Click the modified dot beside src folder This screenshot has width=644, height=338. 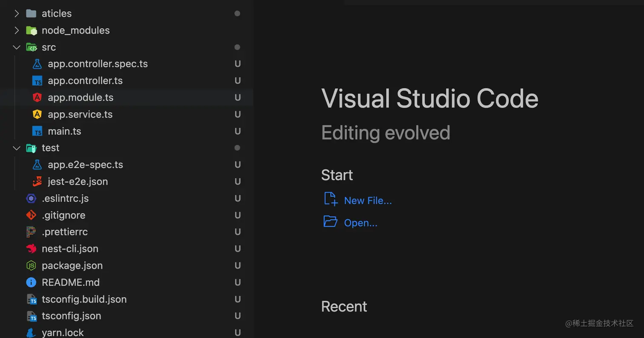pyautogui.click(x=237, y=47)
